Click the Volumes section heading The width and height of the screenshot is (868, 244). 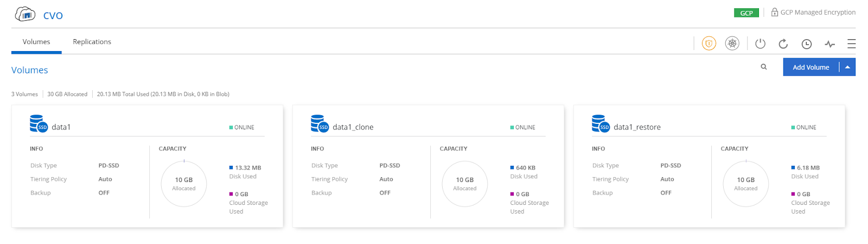(x=30, y=70)
